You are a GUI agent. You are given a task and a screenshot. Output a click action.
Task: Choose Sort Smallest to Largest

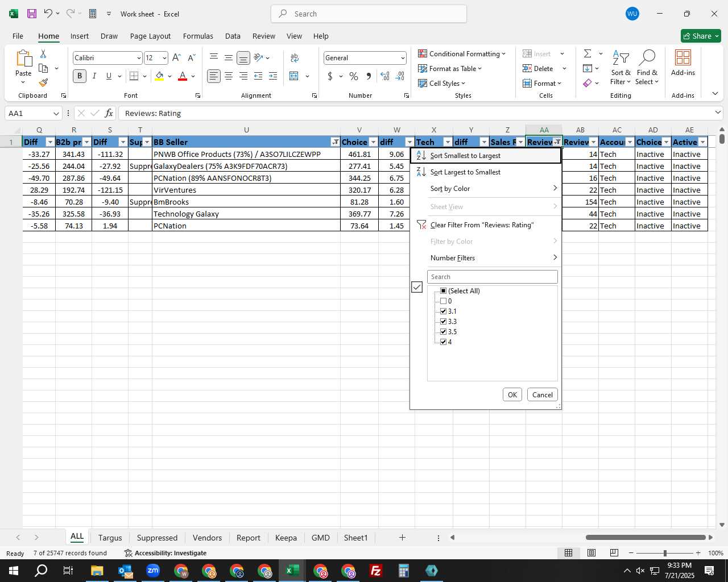(486, 156)
